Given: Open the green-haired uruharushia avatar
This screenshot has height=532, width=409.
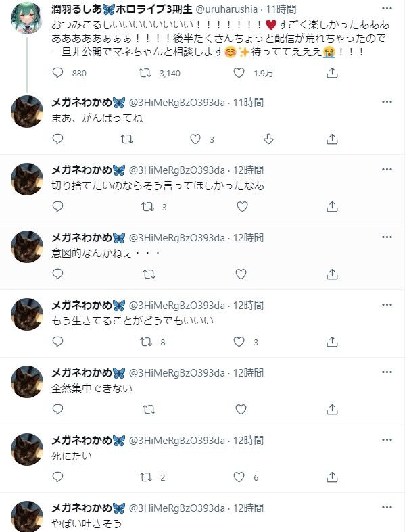Looking at the screenshot, I should 27,18.
